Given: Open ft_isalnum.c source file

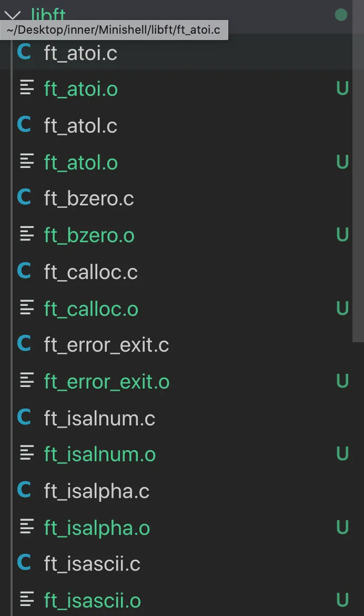Looking at the screenshot, I should pyautogui.click(x=99, y=419).
